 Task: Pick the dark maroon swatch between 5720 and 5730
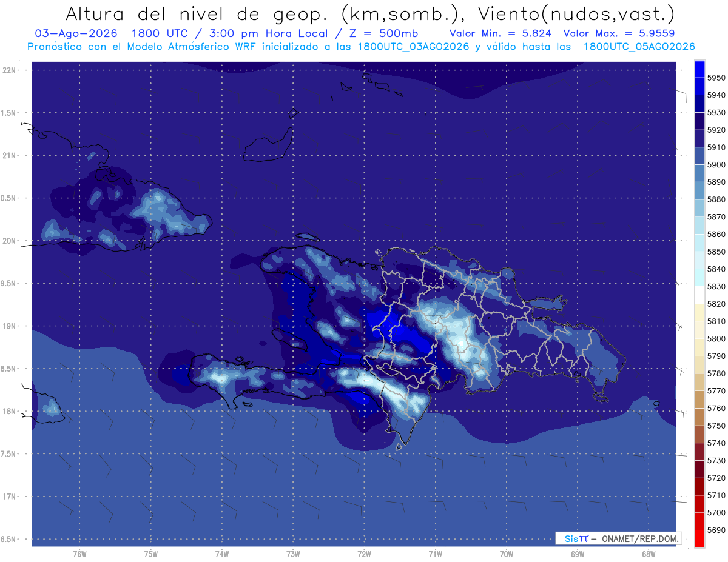tap(699, 469)
